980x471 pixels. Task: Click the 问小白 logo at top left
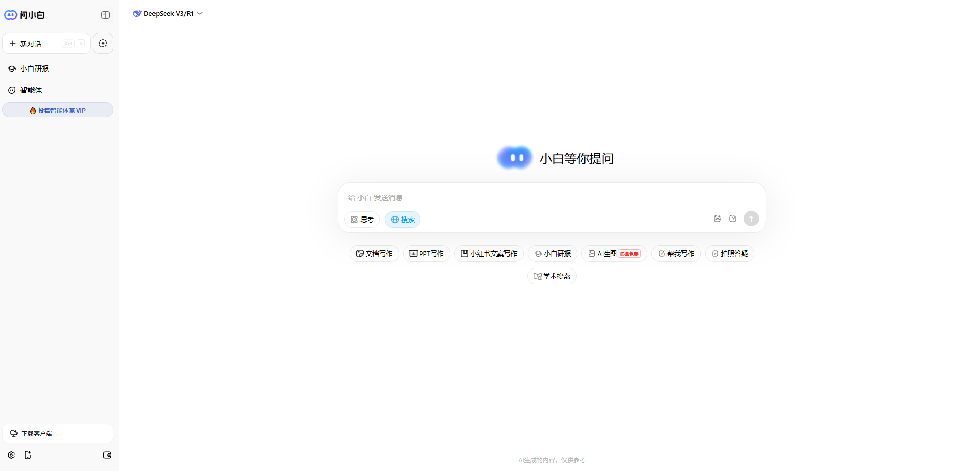click(x=23, y=15)
